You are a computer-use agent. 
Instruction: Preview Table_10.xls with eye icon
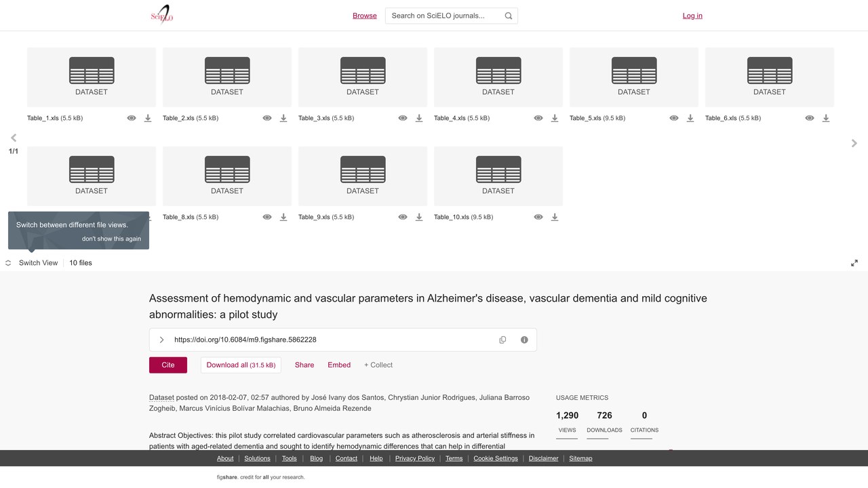coord(538,217)
